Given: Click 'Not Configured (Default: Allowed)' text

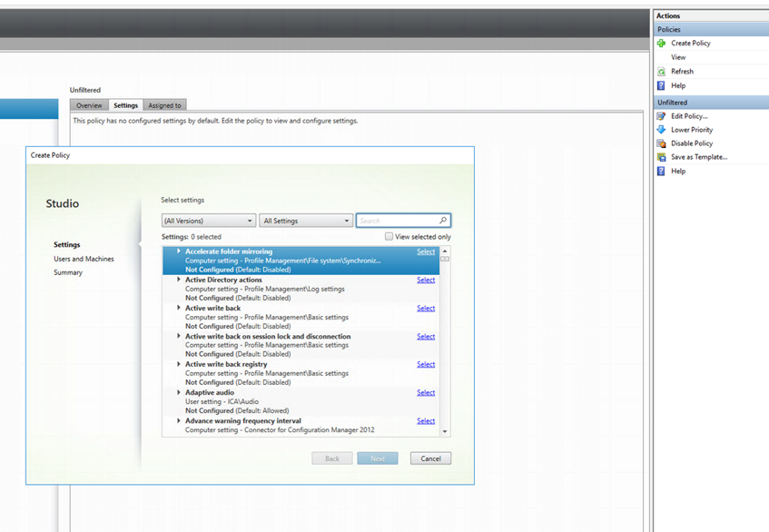Looking at the screenshot, I should [237, 411].
